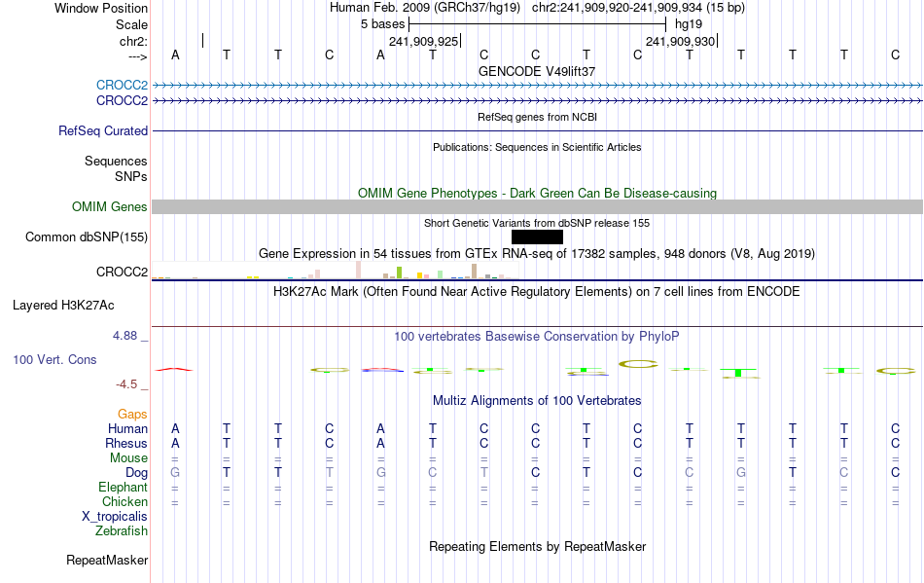
Task: Click the SNPs track label
Action: tap(131, 176)
